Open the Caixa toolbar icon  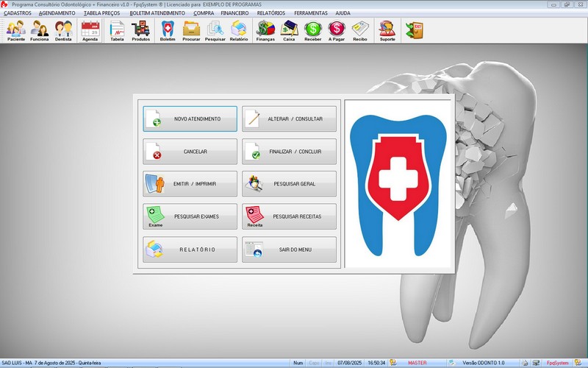click(x=289, y=31)
